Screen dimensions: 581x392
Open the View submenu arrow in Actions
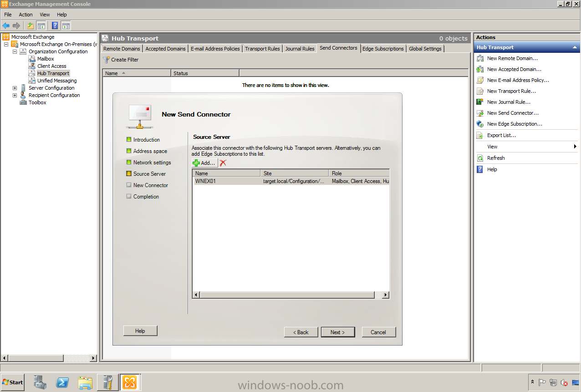(575, 147)
